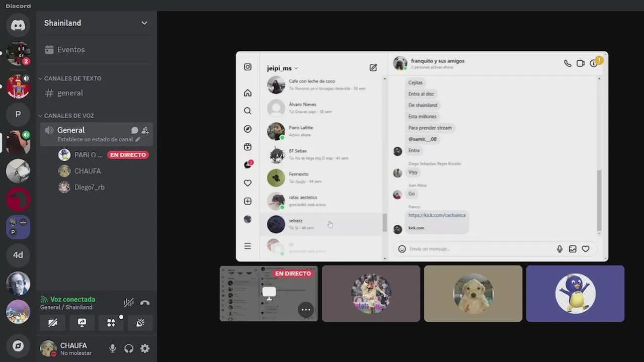Image resolution: width=644 pixels, height=362 pixels.
Task: Open chat with Piero Lafitte
Action: [322, 131]
